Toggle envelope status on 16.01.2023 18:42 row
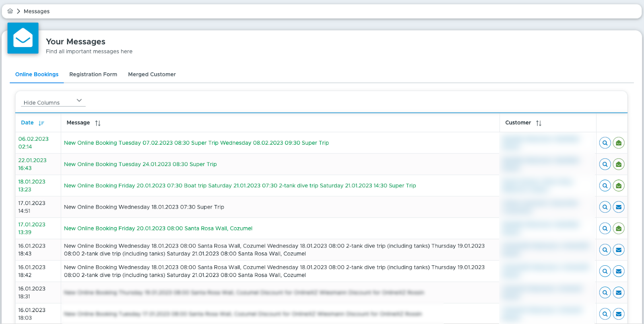The image size is (644, 324). [x=619, y=271]
